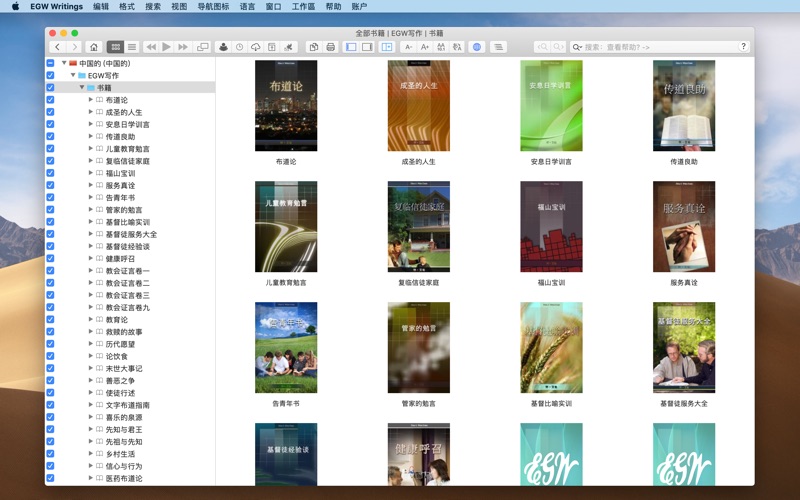The image size is (800, 500).
Task: Open the 基督徒服务大全 book cover
Action: [x=684, y=347]
